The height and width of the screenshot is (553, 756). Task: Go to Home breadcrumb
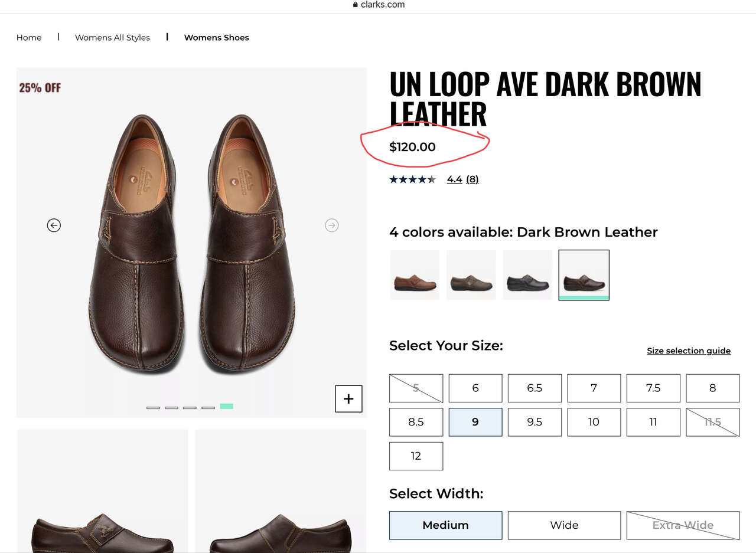click(29, 37)
